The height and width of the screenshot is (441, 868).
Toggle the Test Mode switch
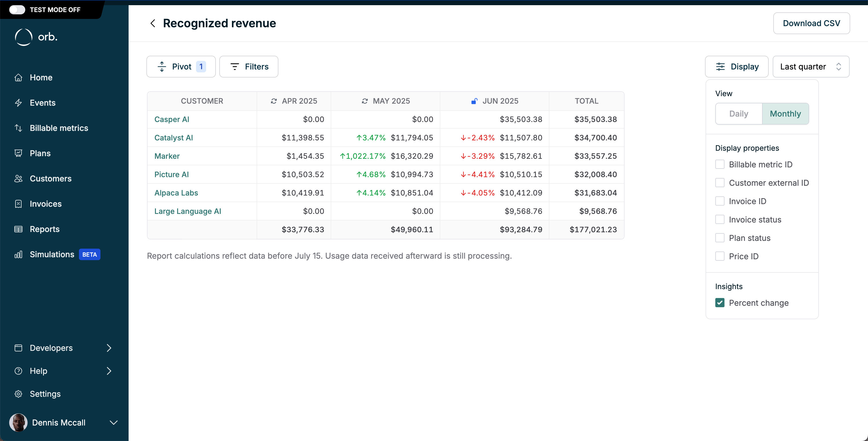pos(17,10)
